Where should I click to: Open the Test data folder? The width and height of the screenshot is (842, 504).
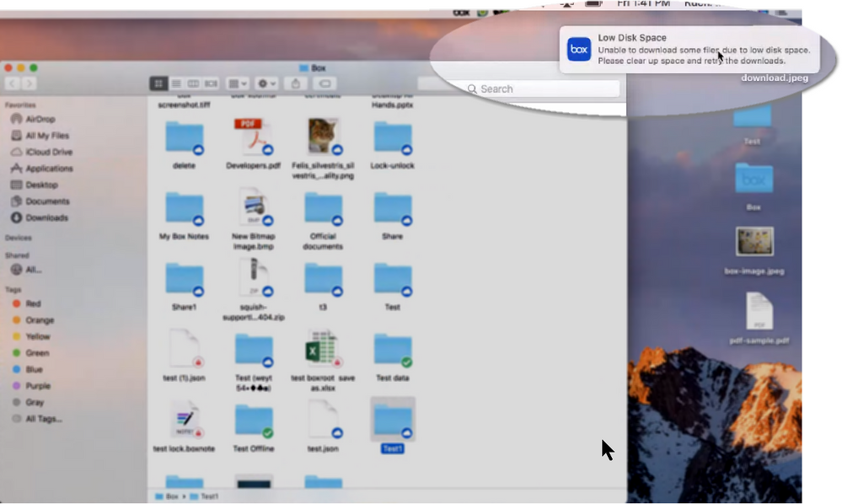pyautogui.click(x=393, y=351)
